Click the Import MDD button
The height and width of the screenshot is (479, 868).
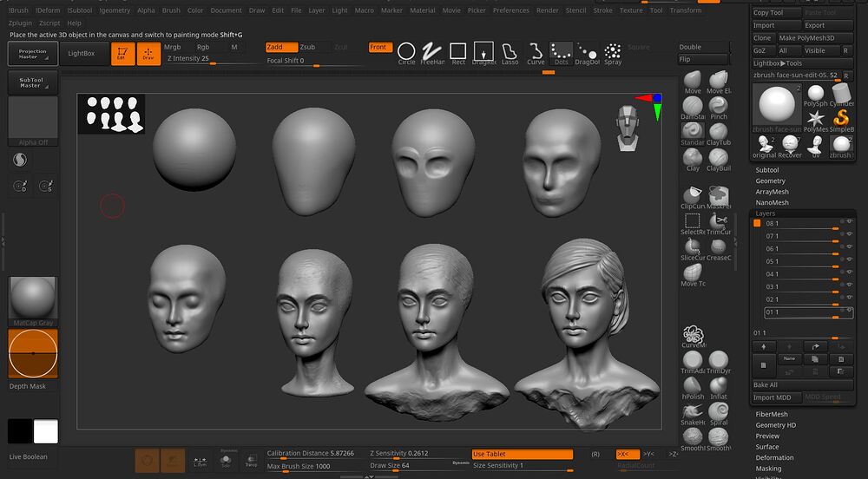[776, 397]
